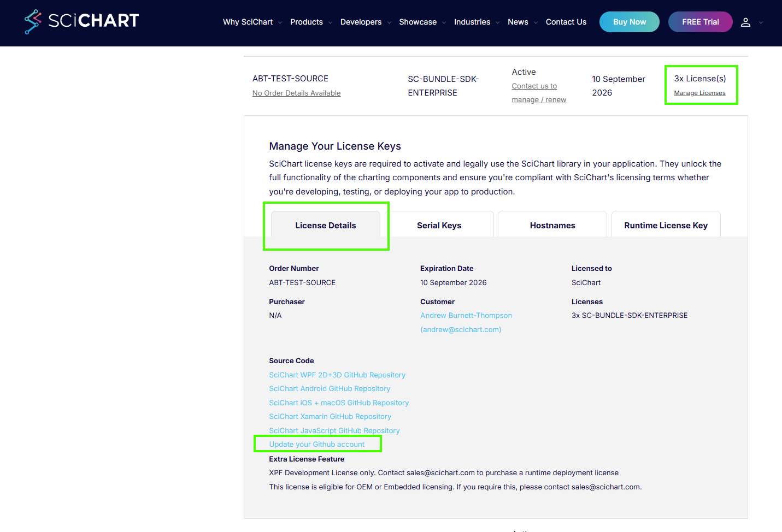This screenshot has height=532, width=782.
Task: Open SciChart iOS + macOS GitHub Repository
Action: pos(339,403)
